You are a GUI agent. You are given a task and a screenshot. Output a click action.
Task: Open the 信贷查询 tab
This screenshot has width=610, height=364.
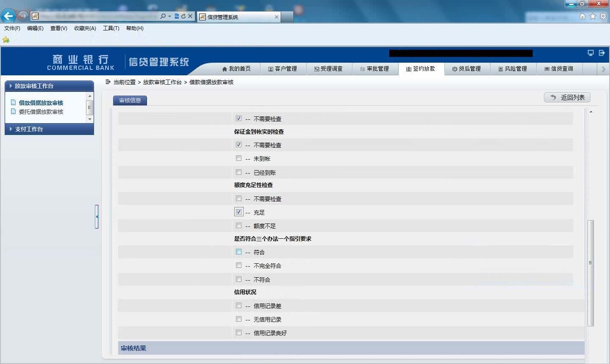pyautogui.click(x=559, y=69)
